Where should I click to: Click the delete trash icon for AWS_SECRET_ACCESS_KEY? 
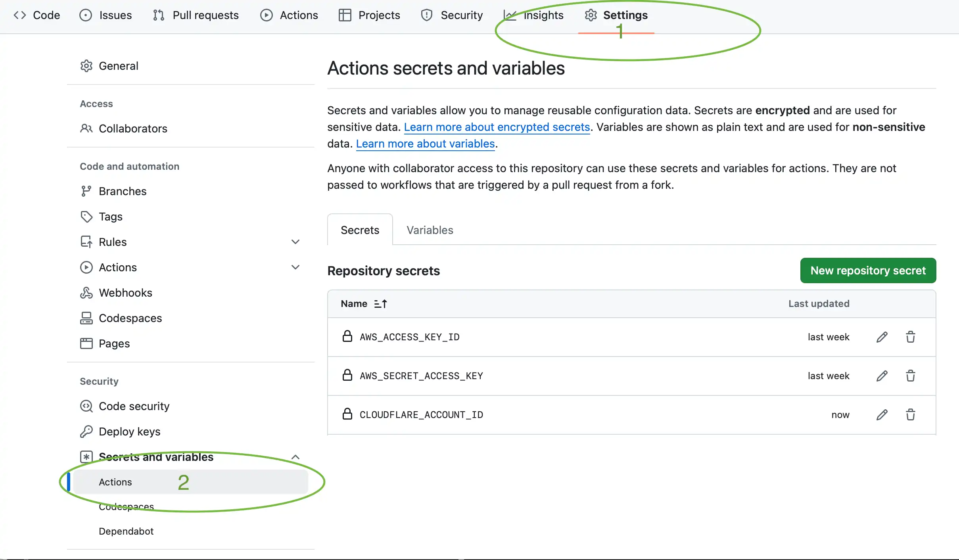tap(910, 375)
